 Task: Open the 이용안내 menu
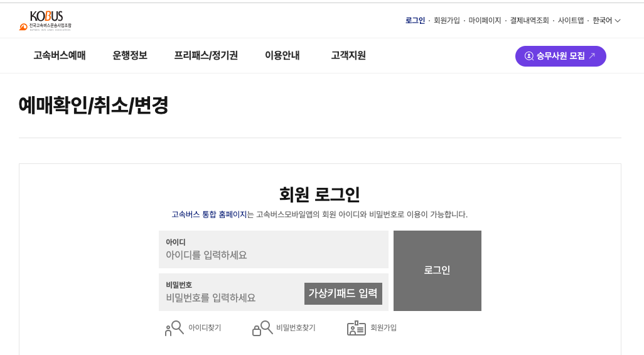click(x=282, y=55)
